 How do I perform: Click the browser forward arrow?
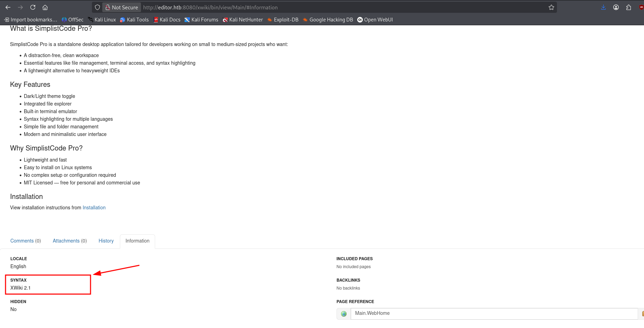tap(20, 7)
